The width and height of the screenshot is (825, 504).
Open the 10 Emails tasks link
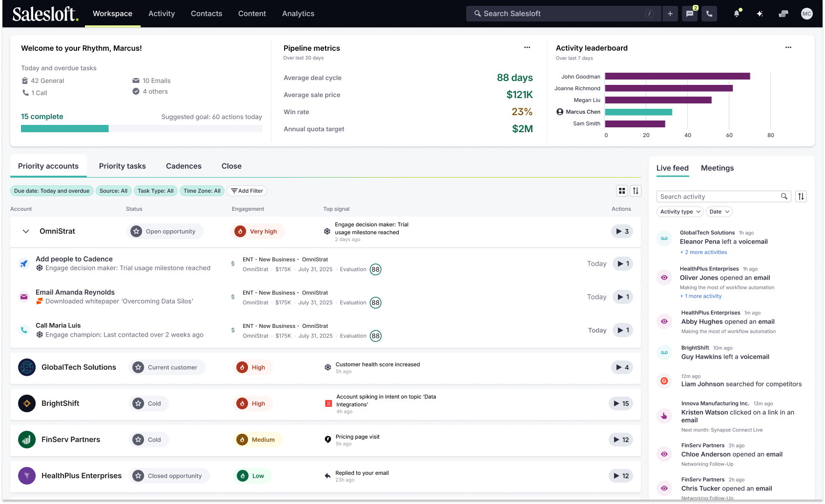(151, 81)
